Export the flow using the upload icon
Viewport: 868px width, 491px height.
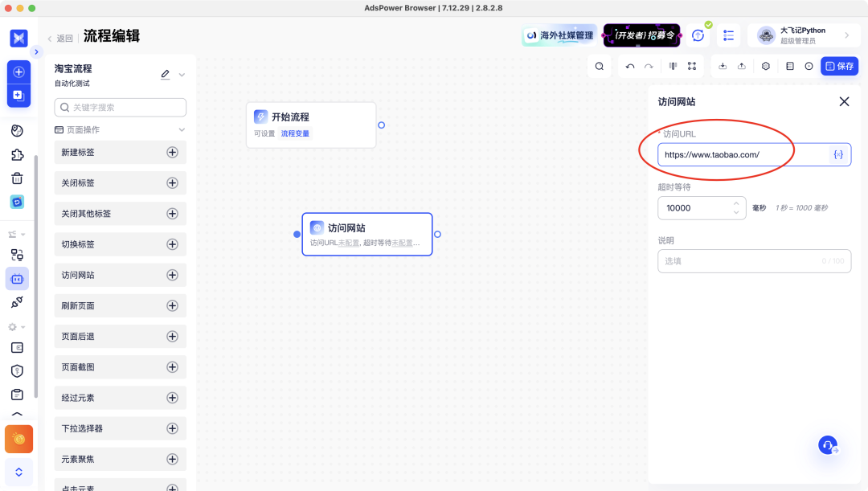point(742,65)
